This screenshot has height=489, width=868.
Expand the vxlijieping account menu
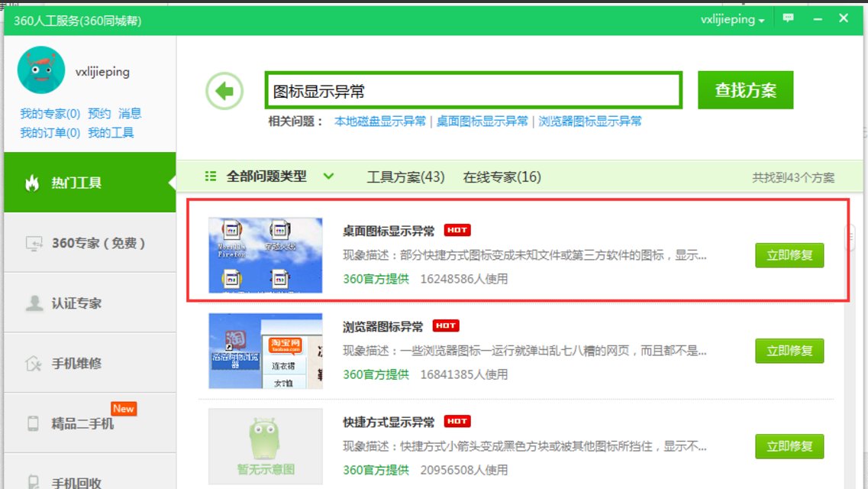729,19
